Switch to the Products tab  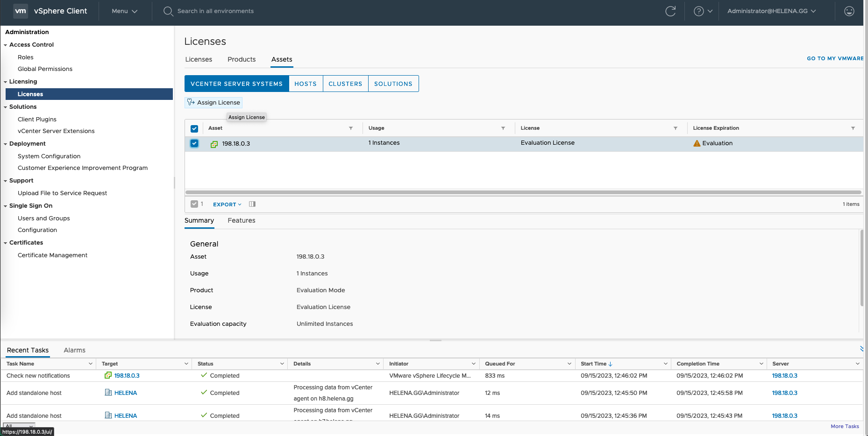coord(242,59)
